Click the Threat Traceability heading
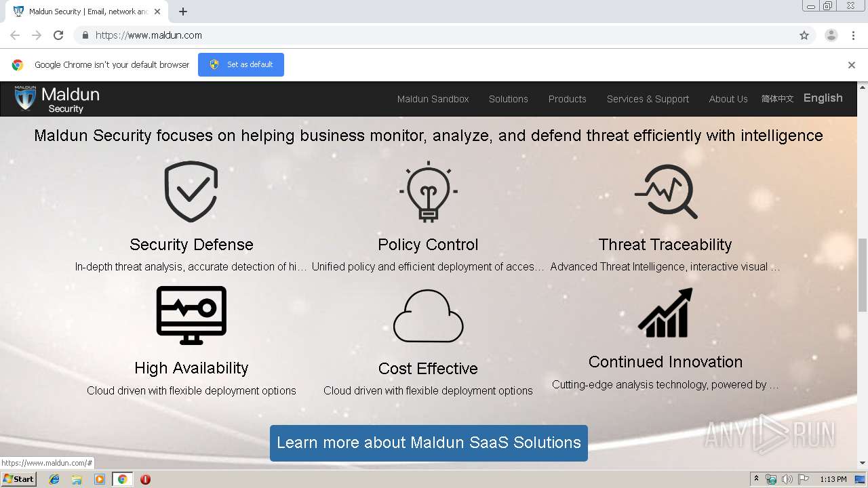 point(665,245)
